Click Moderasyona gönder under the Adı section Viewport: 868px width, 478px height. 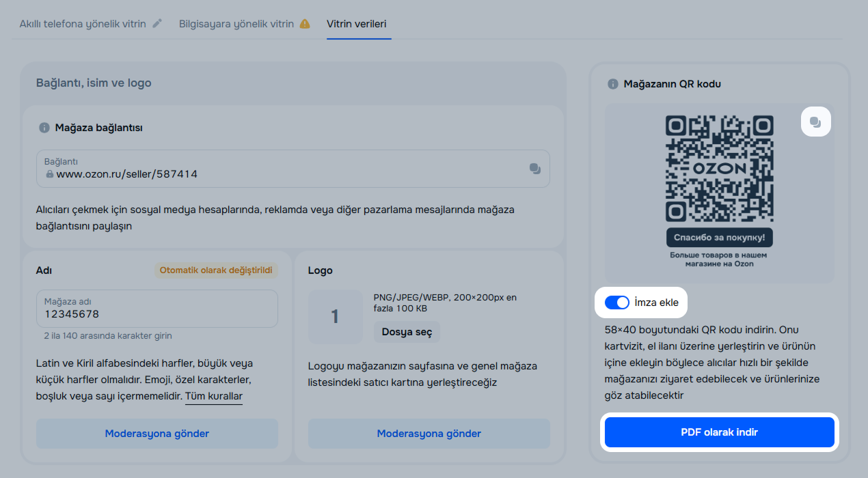[157, 434]
